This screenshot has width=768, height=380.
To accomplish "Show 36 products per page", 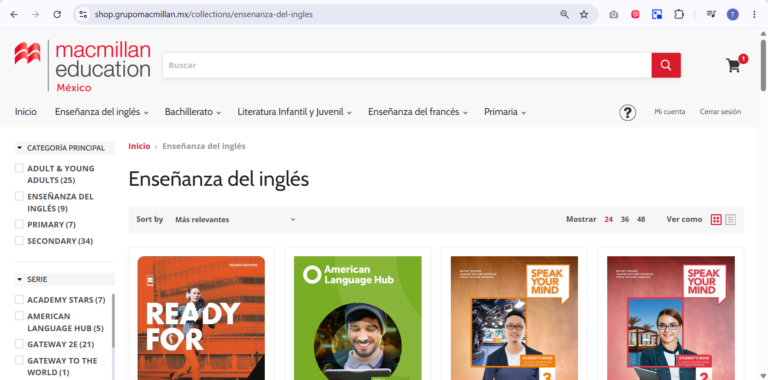I will tap(625, 219).
